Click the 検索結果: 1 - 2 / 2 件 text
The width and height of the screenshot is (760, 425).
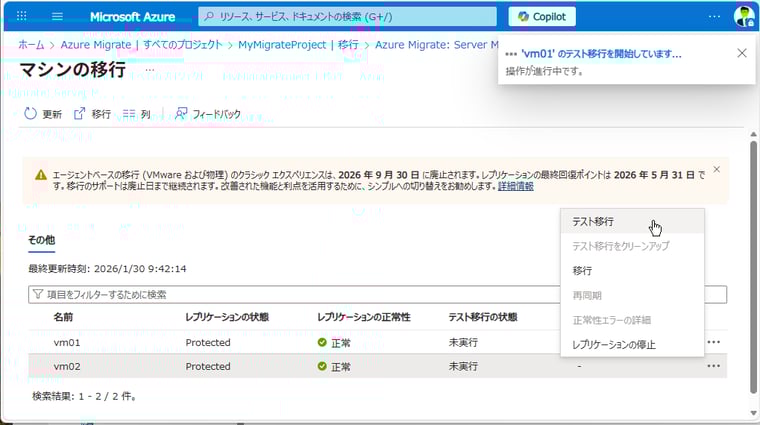click(85, 396)
